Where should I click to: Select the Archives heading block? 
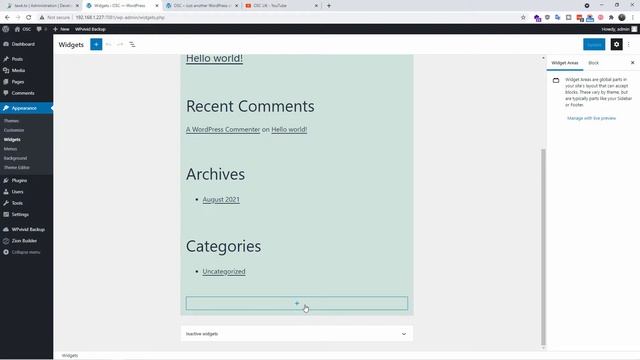(216, 174)
